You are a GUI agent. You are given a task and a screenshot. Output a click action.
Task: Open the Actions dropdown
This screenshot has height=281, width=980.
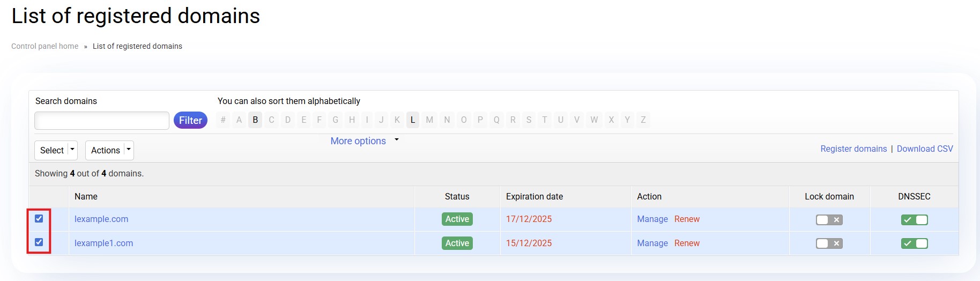(109, 150)
